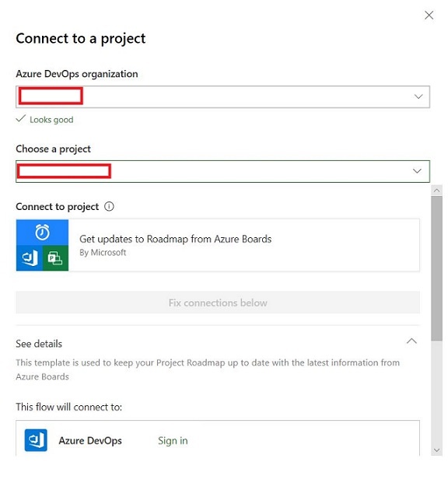Screen dimensions: 448x490
Task: Click the Azure DevOps connection name text
Action: pyautogui.click(x=90, y=440)
